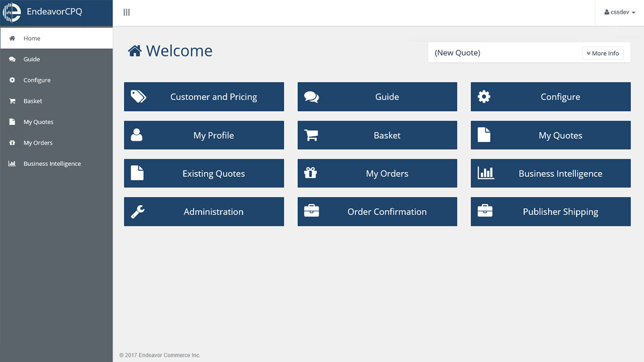Click the Publisher Shipping button
This screenshot has width=644, height=362.
[550, 211]
